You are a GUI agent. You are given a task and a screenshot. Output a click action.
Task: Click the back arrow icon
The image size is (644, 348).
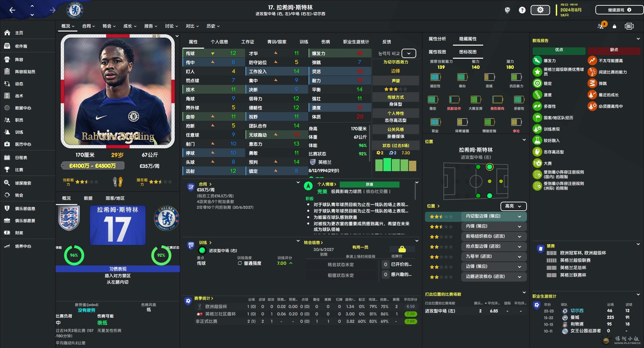click(x=12, y=10)
